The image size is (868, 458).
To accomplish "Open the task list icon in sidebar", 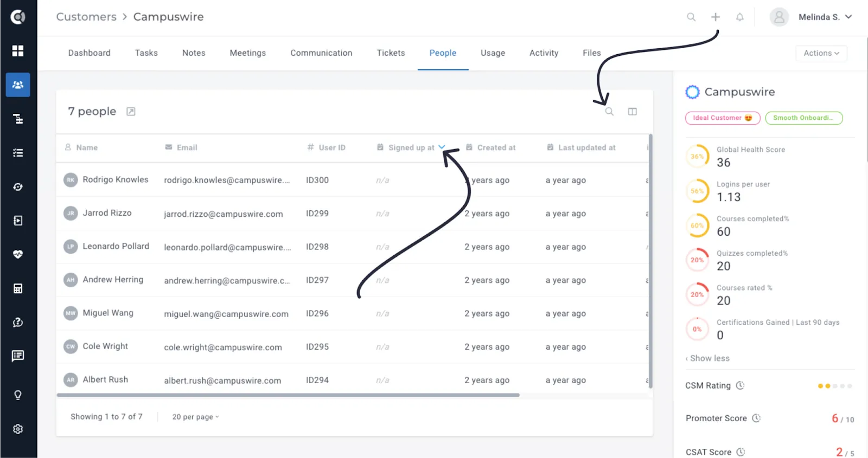I will pyautogui.click(x=18, y=153).
